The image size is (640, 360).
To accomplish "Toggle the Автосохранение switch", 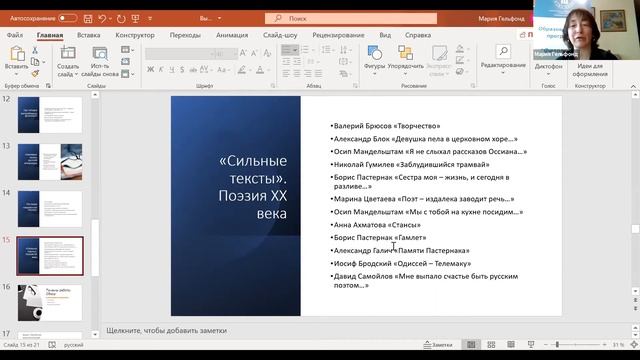I will tap(68, 18).
